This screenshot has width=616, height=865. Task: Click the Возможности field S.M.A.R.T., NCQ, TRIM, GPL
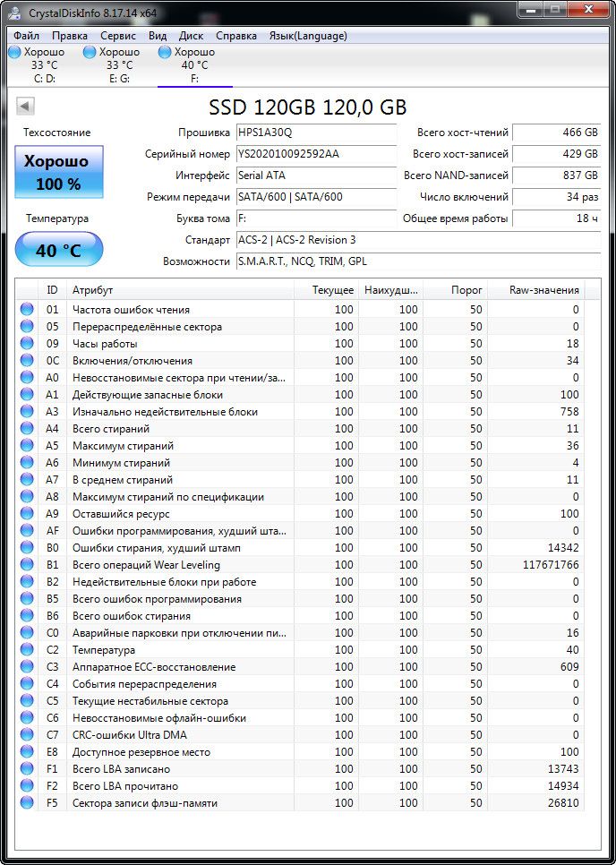[418, 261]
